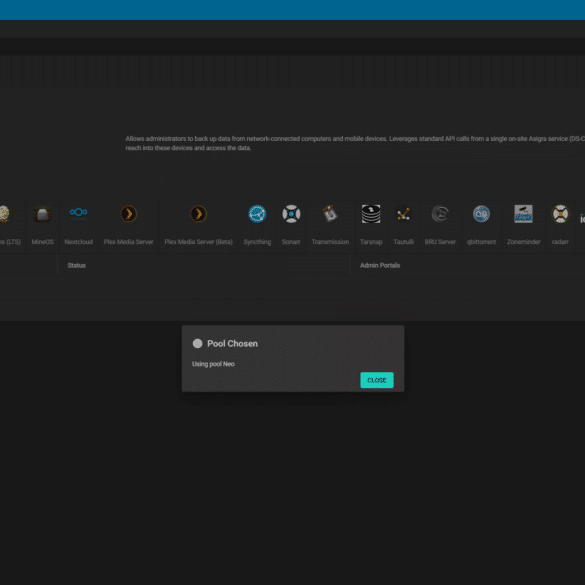
Task: Select the radarr plugin icon
Action: click(560, 214)
